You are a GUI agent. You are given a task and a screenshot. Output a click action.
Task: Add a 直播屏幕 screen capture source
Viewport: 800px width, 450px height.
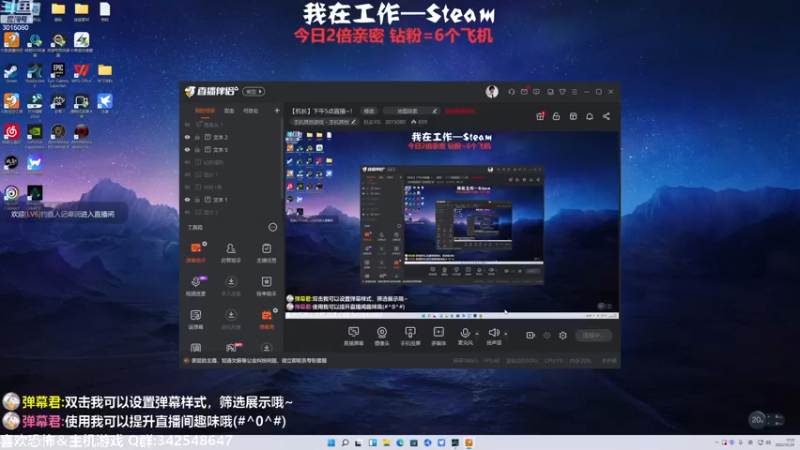point(354,336)
